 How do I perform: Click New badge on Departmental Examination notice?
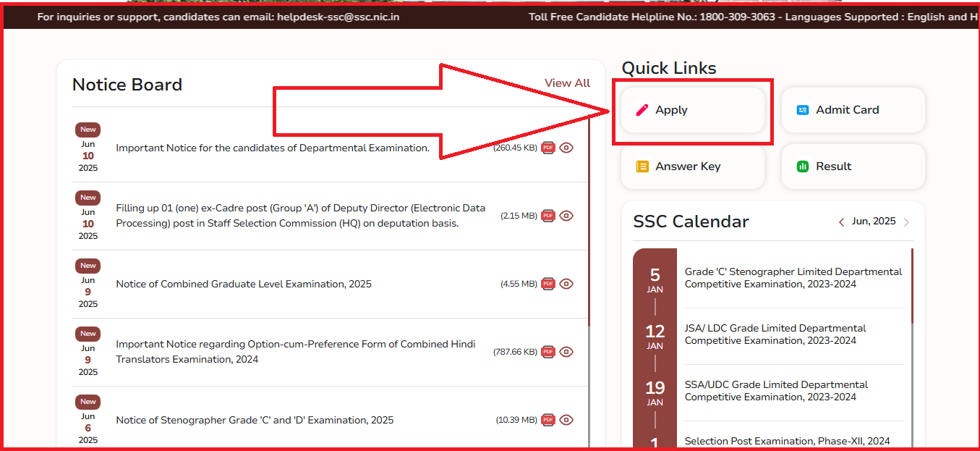coord(88,130)
